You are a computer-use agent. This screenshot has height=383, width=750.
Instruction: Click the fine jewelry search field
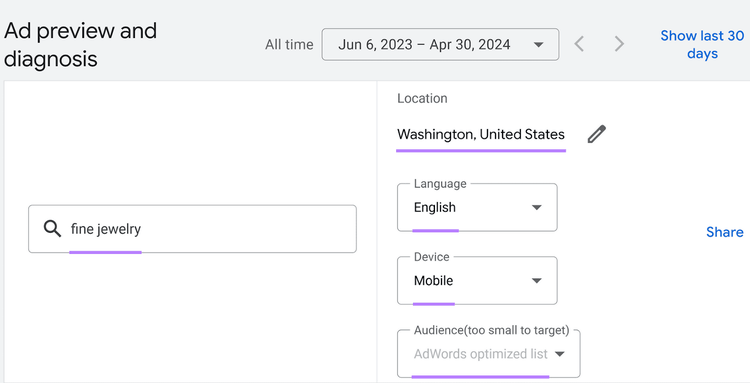click(192, 229)
